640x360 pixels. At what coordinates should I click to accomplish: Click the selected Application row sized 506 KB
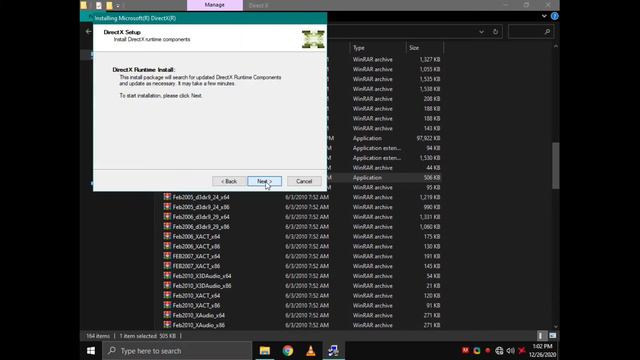coord(384,178)
